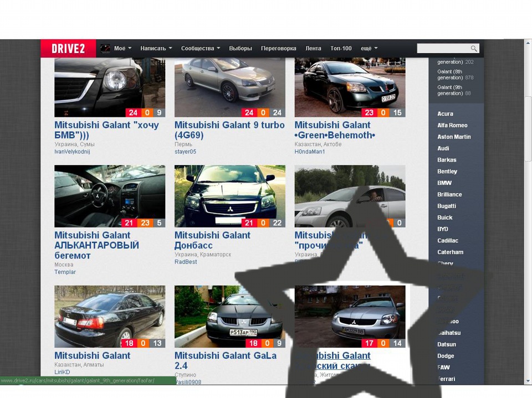The image size is (532, 398).
Task: Click the user avatar icon beside Моё
Action: tap(105, 49)
